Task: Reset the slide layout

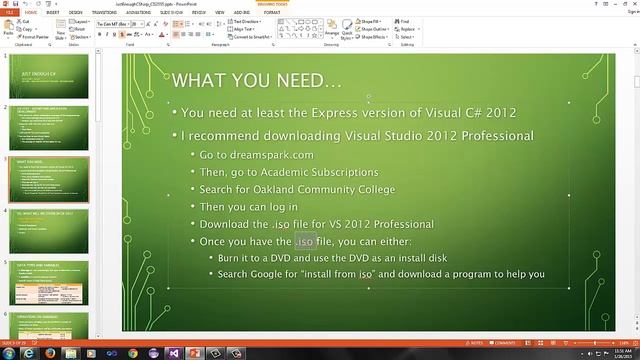Action: 78,29
